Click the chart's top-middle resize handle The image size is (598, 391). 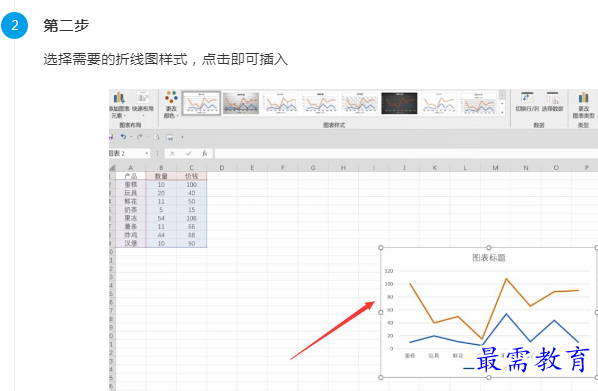pyautogui.click(x=489, y=248)
